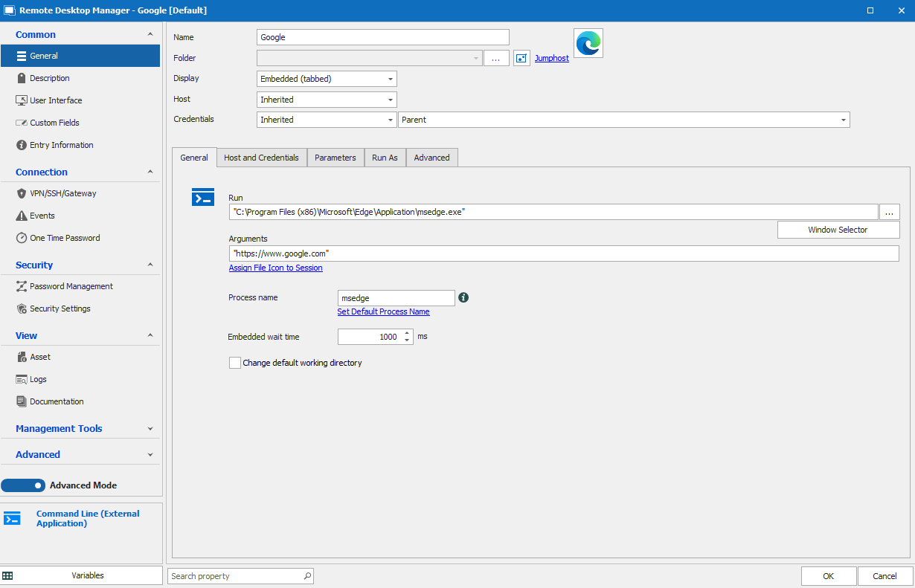
Task: Click the search magnifier in Search property
Action: [x=307, y=576]
